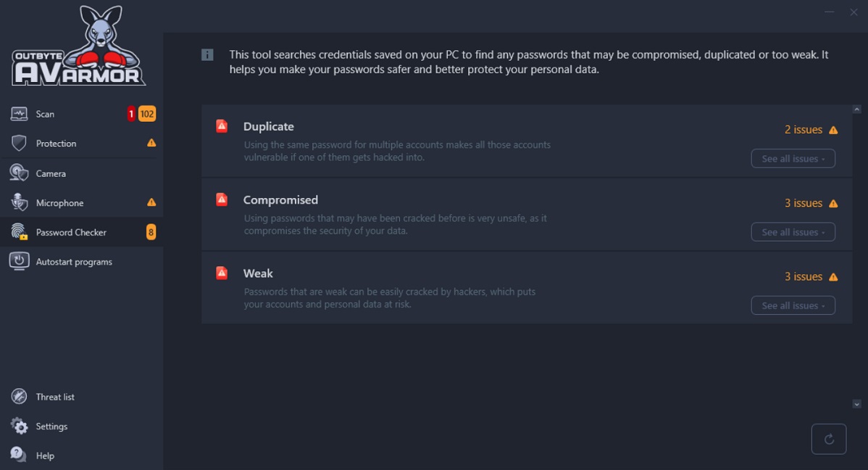Expand See all issues for Duplicate
The image size is (868, 470).
(793, 159)
